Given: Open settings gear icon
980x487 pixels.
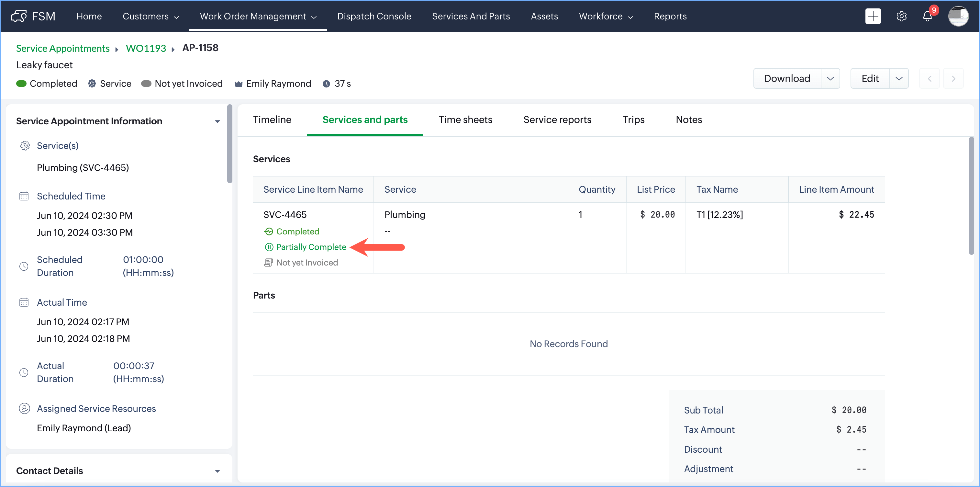Looking at the screenshot, I should coord(901,17).
